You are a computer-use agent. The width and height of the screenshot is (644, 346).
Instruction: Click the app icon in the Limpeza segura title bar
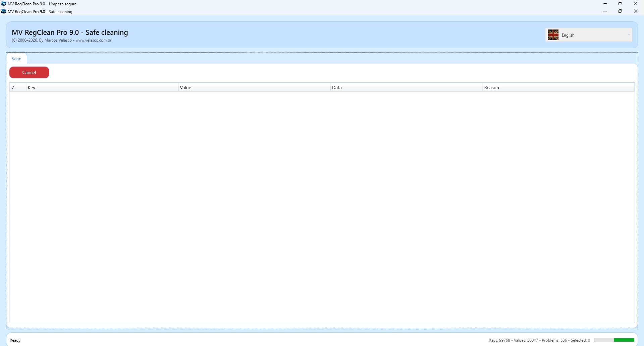point(3,4)
